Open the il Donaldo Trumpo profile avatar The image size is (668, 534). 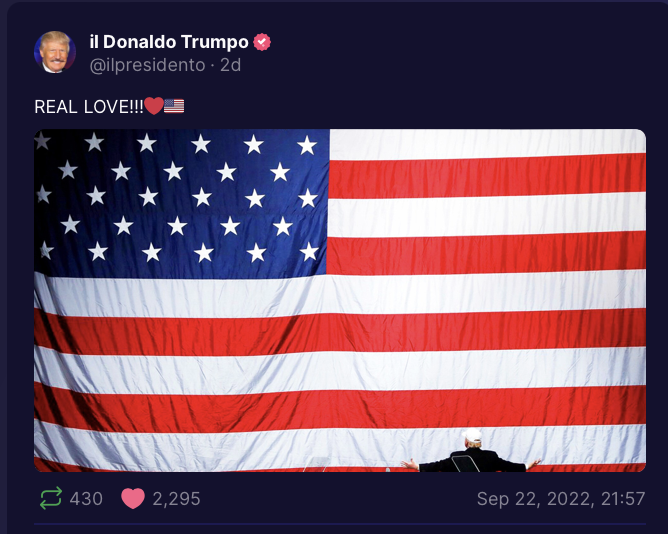point(55,52)
